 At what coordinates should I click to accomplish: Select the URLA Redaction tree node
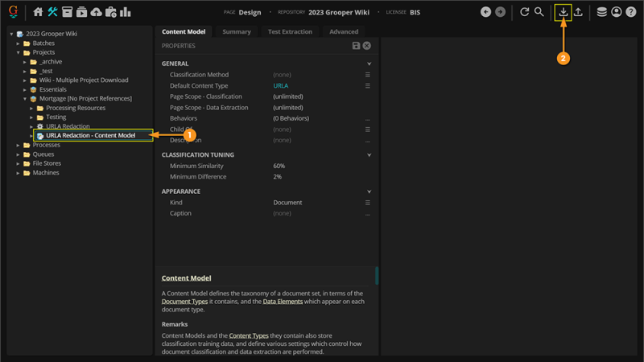tap(68, 126)
